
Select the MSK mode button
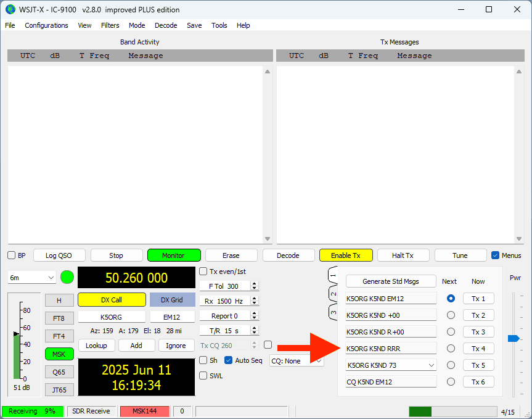point(59,354)
